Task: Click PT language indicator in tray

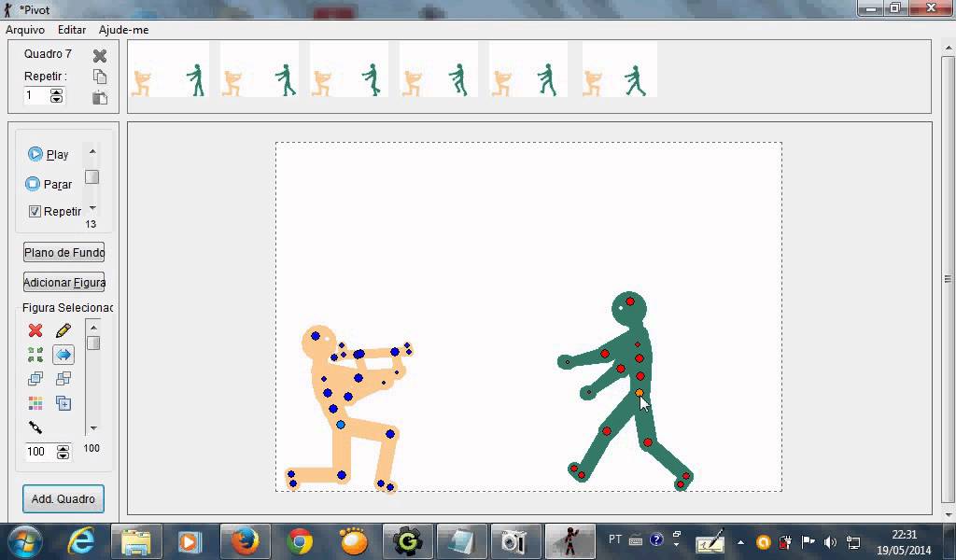Action: click(614, 539)
